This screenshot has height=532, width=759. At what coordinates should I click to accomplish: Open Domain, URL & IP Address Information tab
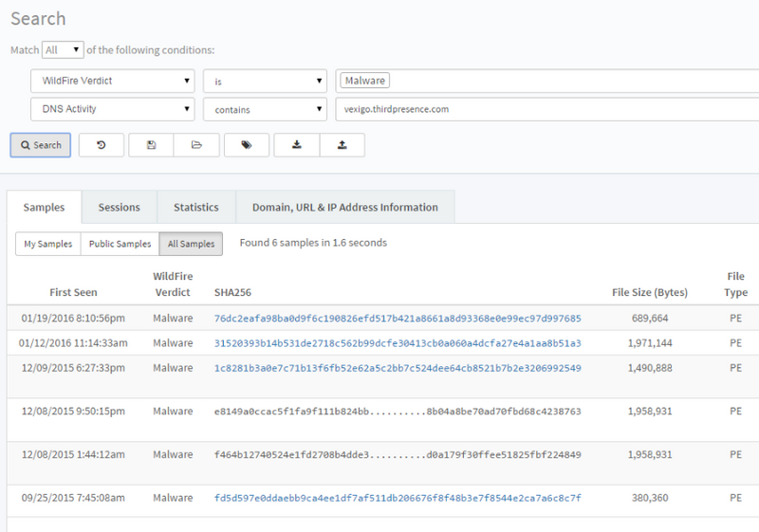click(x=344, y=207)
